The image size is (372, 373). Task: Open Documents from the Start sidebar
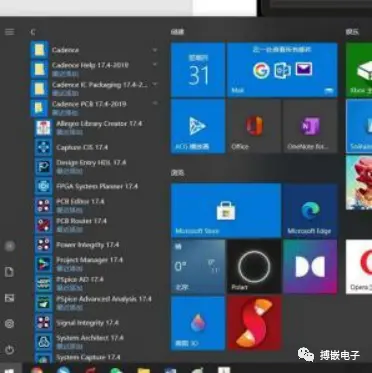10,272
